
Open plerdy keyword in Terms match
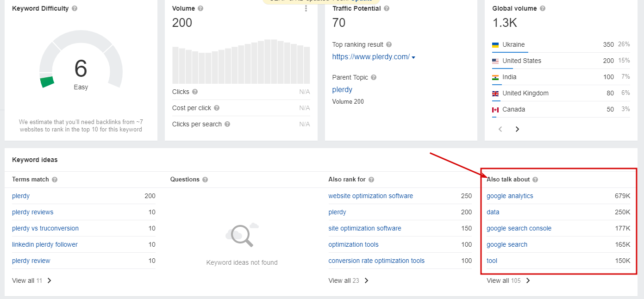click(21, 196)
